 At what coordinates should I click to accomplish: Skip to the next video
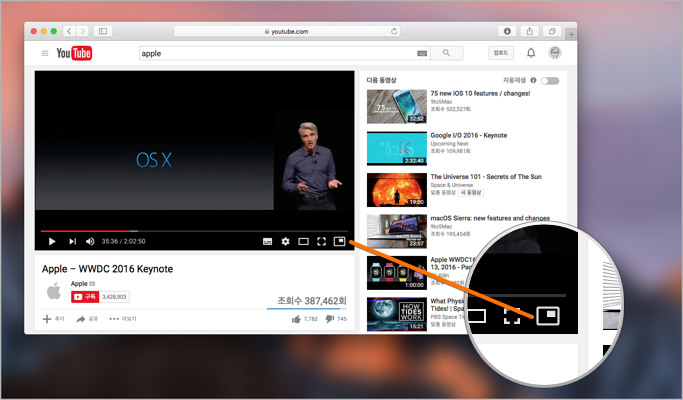(72, 241)
